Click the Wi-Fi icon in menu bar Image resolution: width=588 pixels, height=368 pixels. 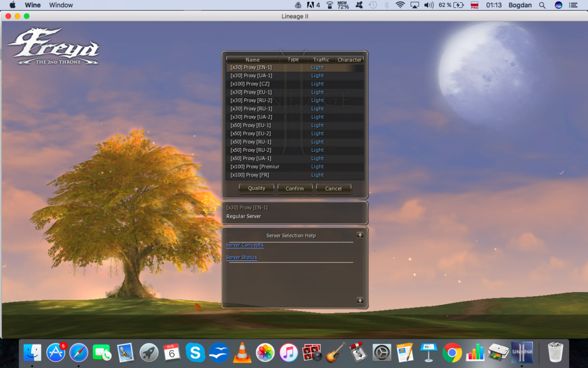coord(400,5)
